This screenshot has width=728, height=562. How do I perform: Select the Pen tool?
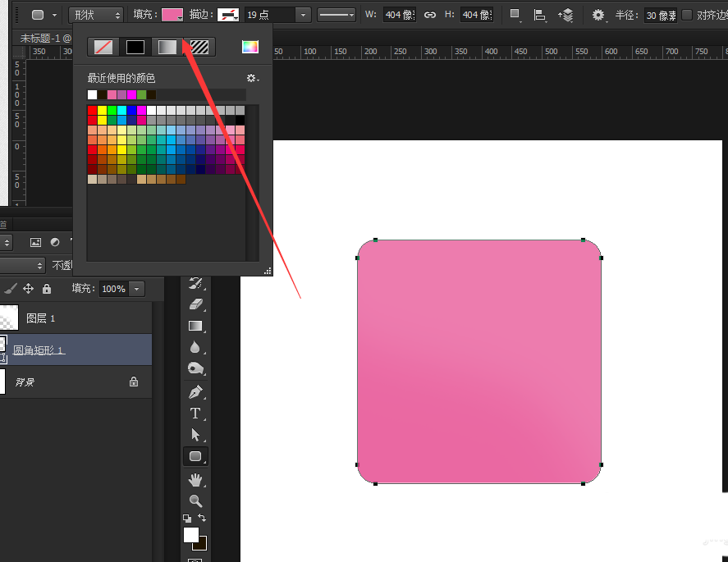pos(195,391)
